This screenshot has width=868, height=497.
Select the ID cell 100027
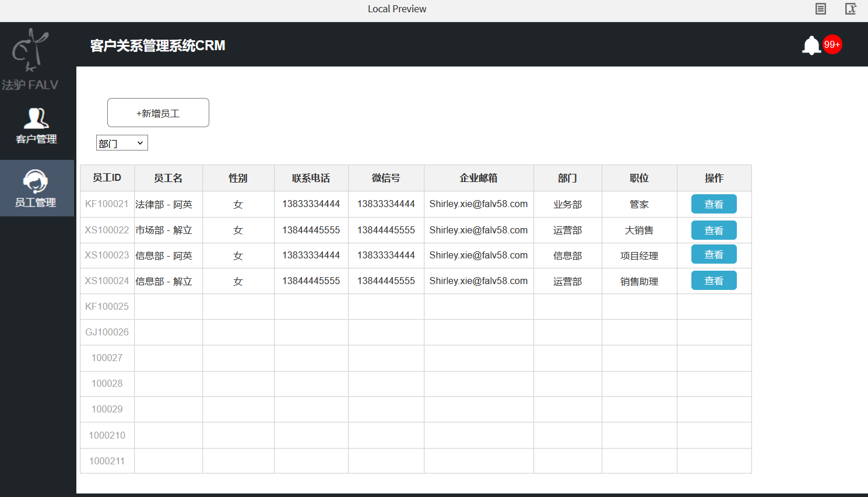[107, 358]
